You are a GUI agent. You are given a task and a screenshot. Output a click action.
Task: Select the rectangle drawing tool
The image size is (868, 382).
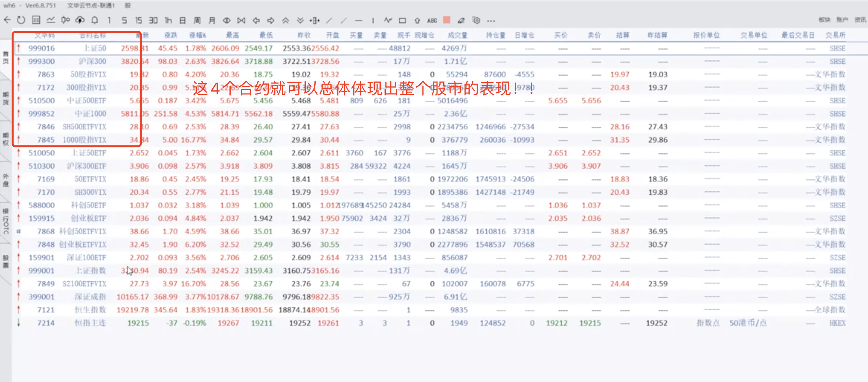(402, 20)
